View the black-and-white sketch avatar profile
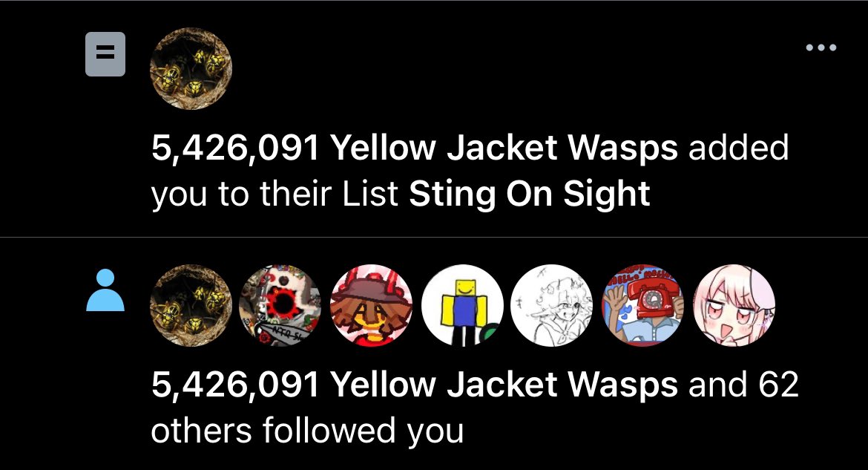Viewport: 868px width, 470px height. click(x=551, y=305)
